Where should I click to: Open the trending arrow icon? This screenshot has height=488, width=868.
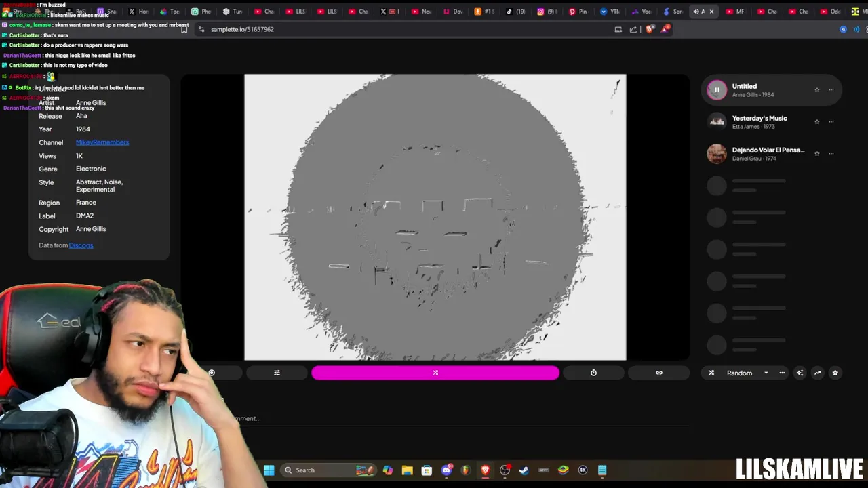pyautogui.click(x=817, y=373)
